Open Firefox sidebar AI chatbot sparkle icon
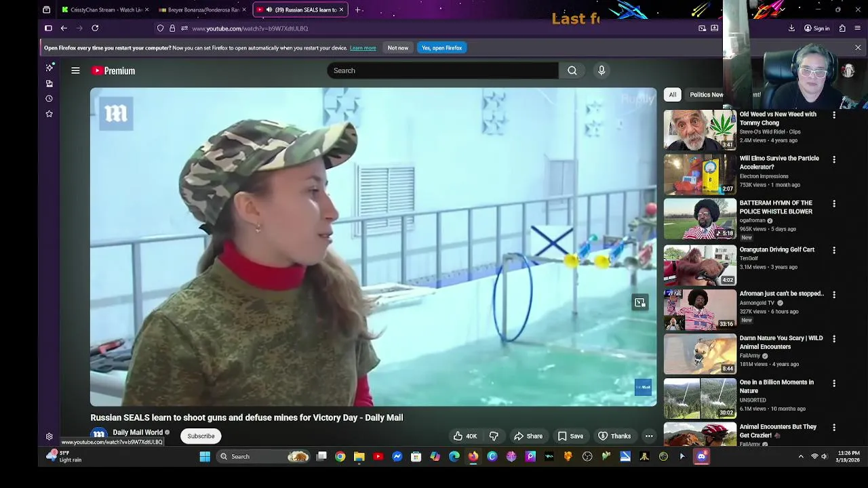This screenshot has width=868, height=488. click(x=49, y=68)
